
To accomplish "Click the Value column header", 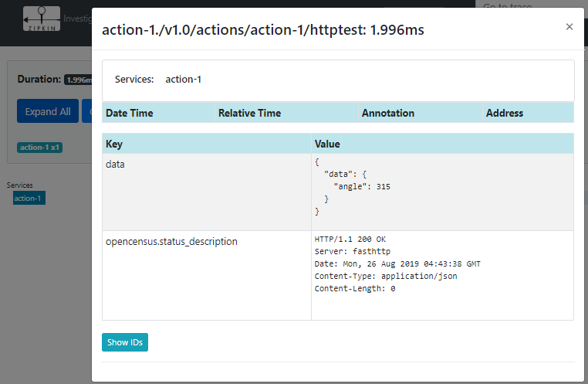I will pyautogui.click(x=327, y=144).
